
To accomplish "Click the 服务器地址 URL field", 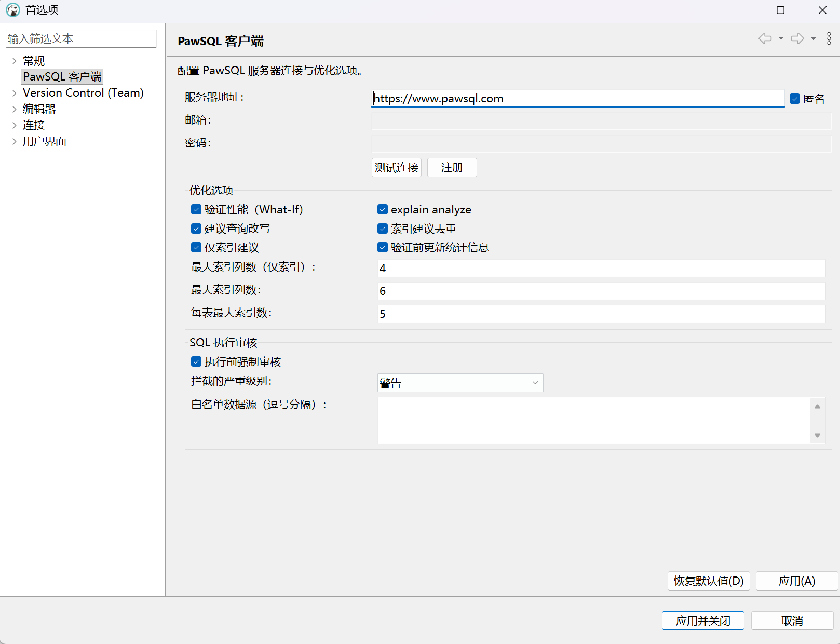I will [x=578, y=98].
